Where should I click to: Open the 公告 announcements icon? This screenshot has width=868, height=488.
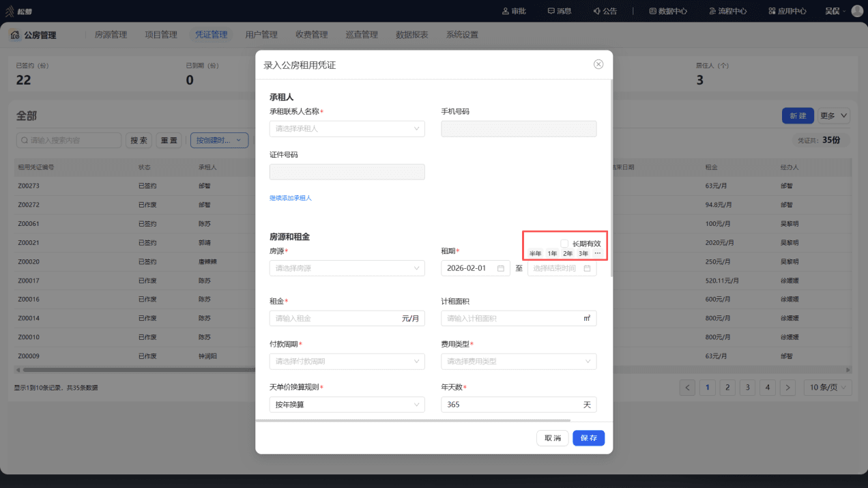coord(605,11)
